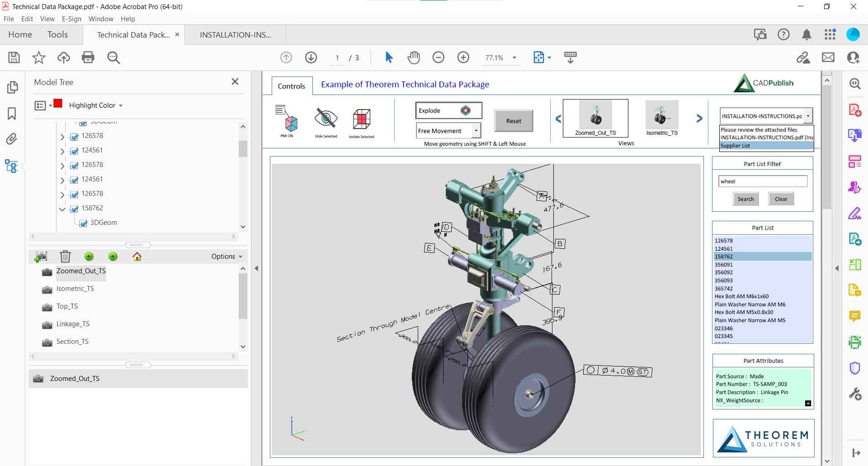Open the Model Tree panel icon in sidebar
Screen dimensions: 868x466
12,166
